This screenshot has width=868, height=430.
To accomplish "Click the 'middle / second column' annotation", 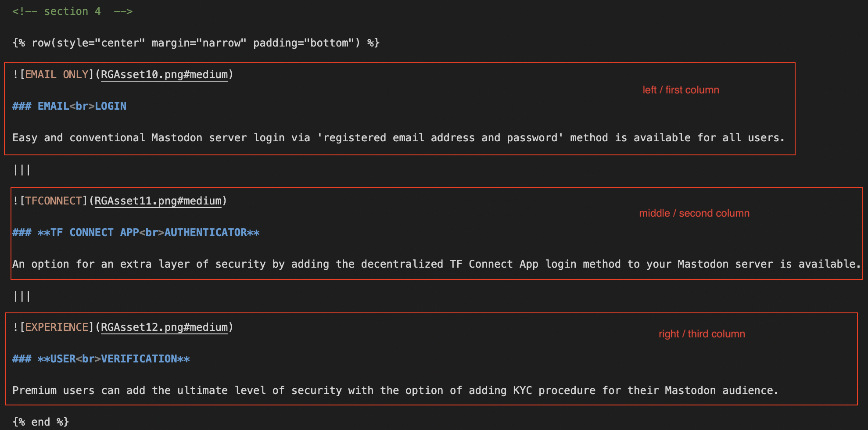I will pos(694,213).
